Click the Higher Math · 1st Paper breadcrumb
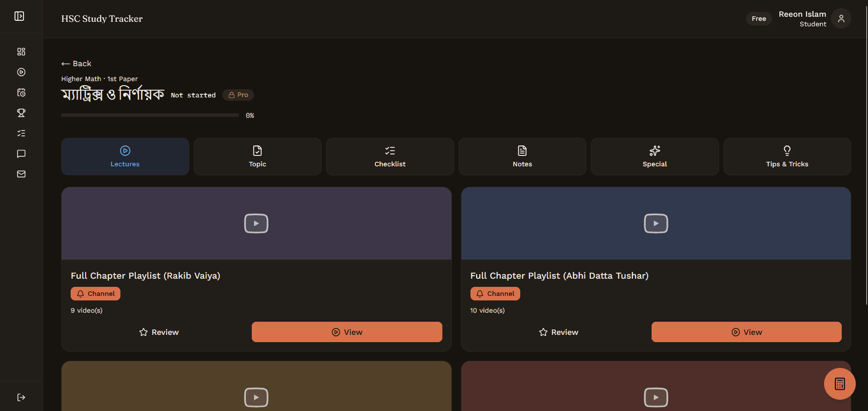Viewport: 868px width, 411px height. click(x=100, y=79)
